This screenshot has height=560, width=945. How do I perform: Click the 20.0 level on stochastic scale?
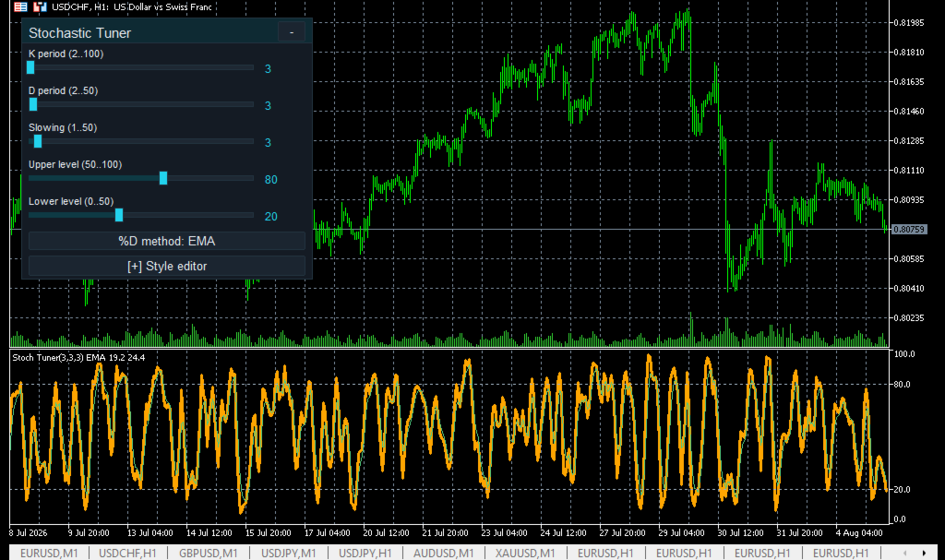(x=903, y=490)
